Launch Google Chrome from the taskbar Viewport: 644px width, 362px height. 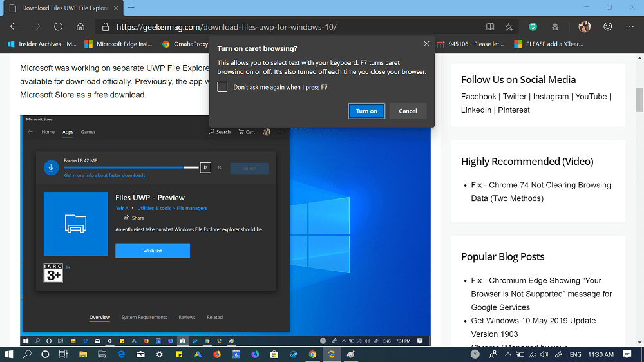click(312, 354)
